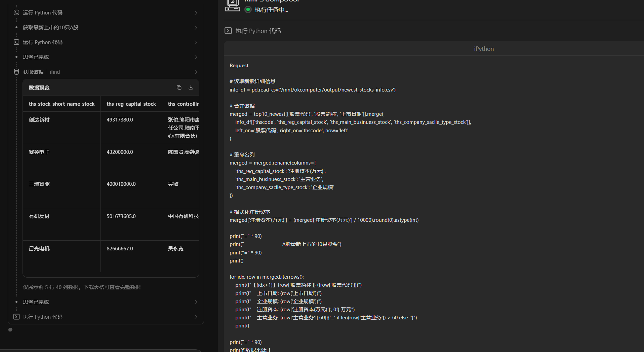Expand the second 运行 Python 代码 step
The height and width of the screenshot is (352, 644).
click(196, 42)
